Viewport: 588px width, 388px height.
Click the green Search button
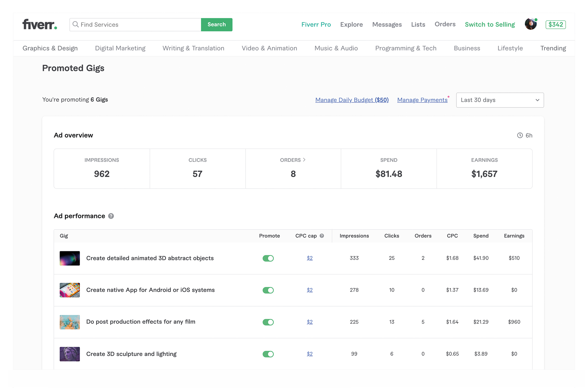pyautogui.click(x=216, y=25)
